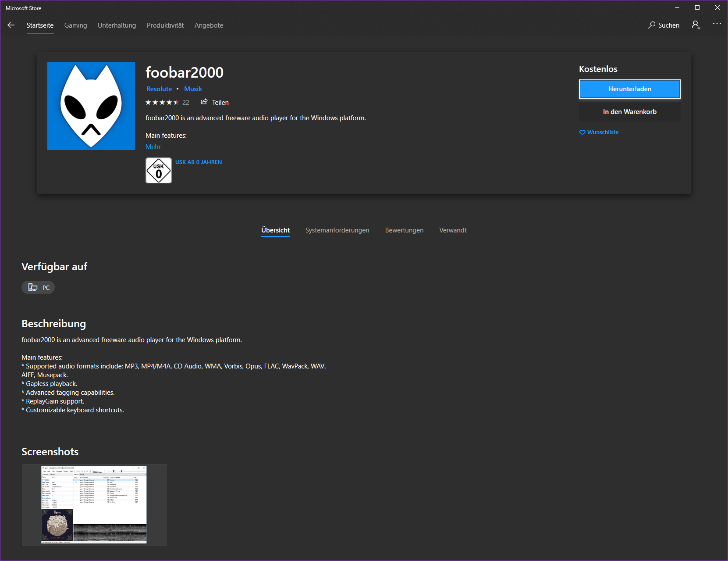Maximize the Microsoft Store window

[697, 7]
